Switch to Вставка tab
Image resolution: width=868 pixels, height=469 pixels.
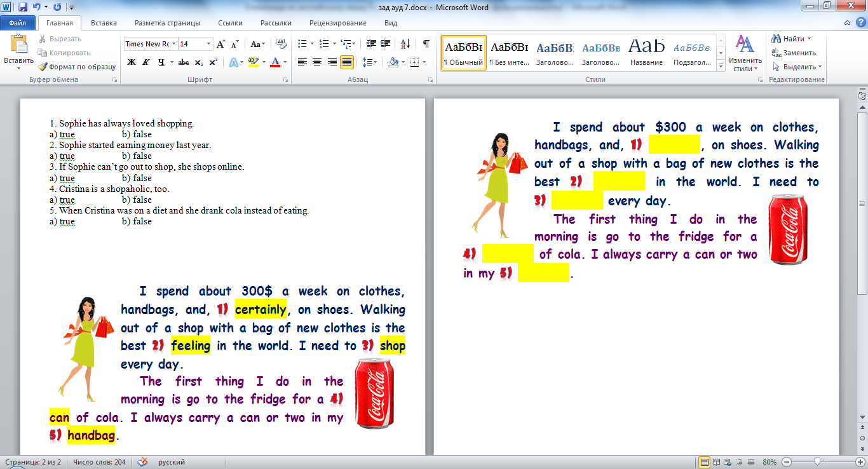(x=104, y=23)
